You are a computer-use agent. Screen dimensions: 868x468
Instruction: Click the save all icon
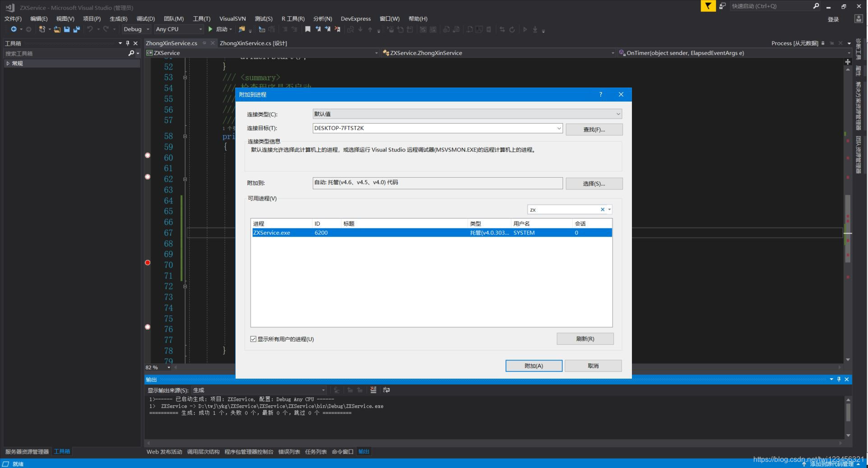click(76, 29)
